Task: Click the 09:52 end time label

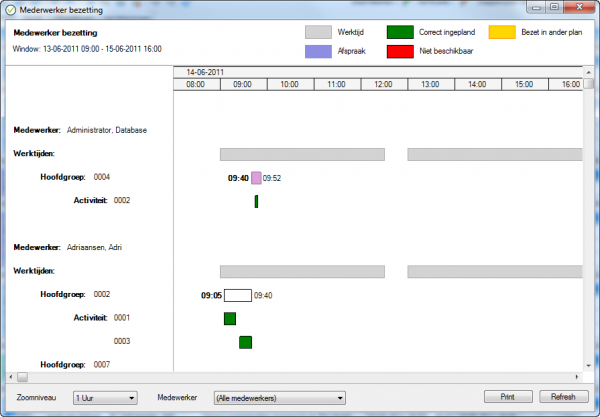Action: pyautogui.click(x=272, y=178)
